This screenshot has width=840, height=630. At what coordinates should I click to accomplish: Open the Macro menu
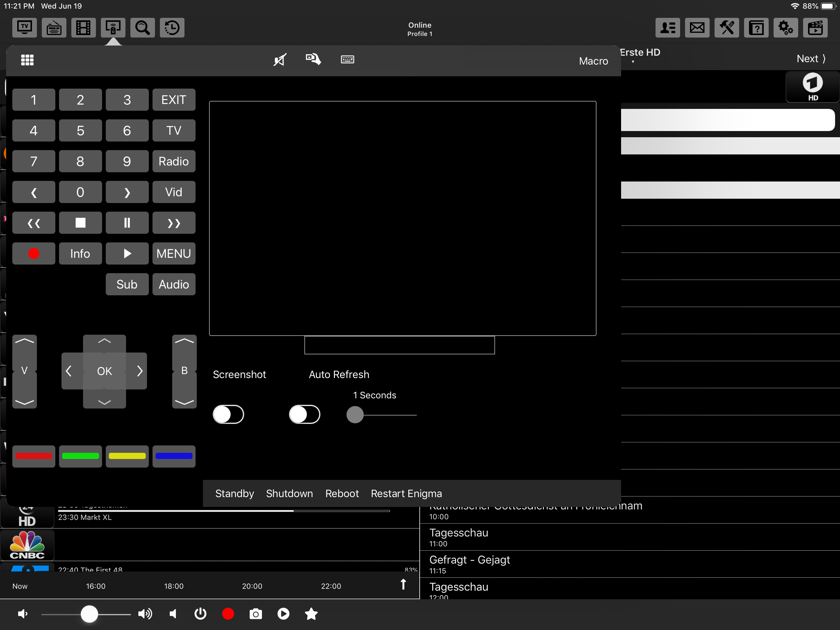593,61
